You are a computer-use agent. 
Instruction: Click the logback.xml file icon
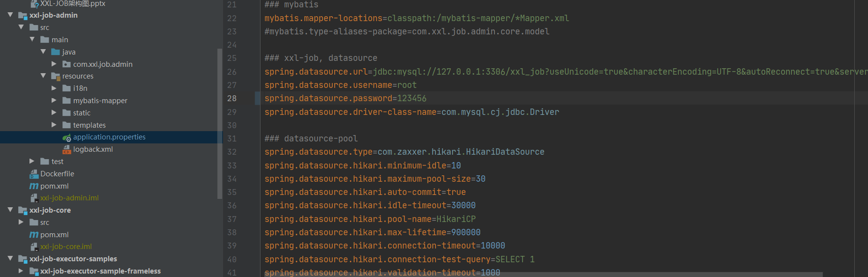[67, 149]
